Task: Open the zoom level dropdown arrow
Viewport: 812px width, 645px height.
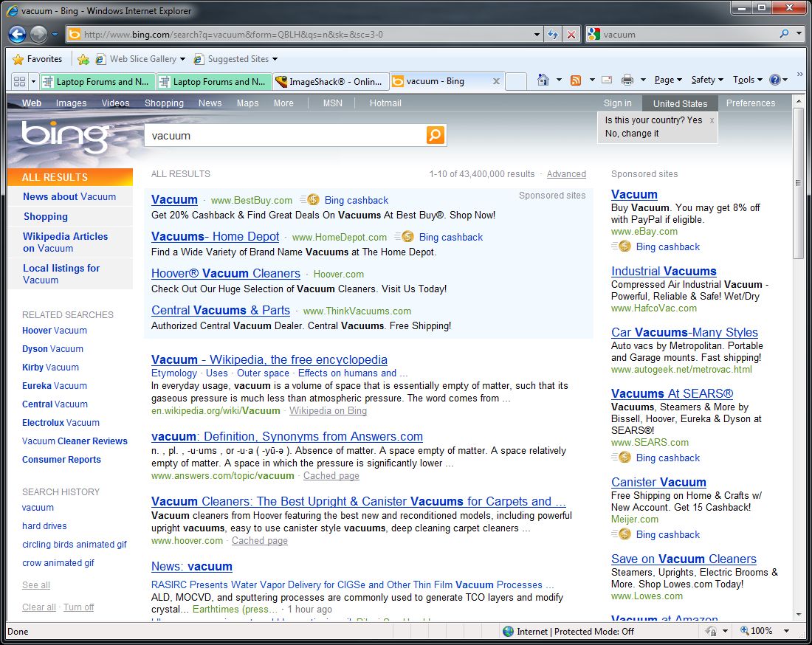Action: pyautogui.click(x=787, y=631)
